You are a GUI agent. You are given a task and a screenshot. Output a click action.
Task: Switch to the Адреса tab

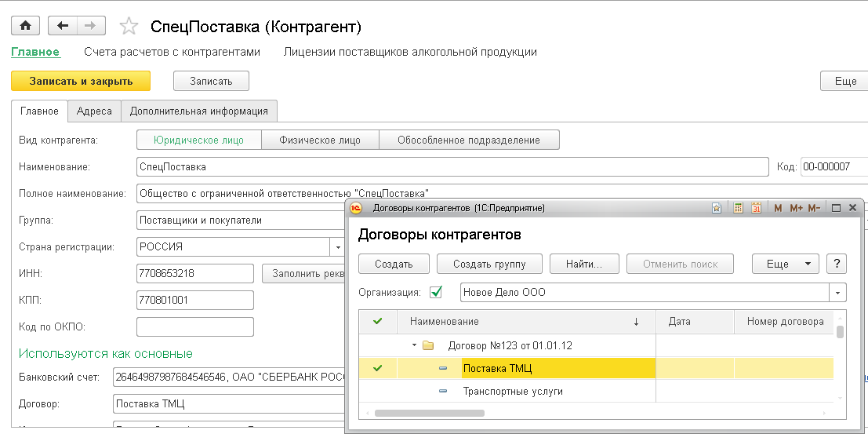(94, 111)
